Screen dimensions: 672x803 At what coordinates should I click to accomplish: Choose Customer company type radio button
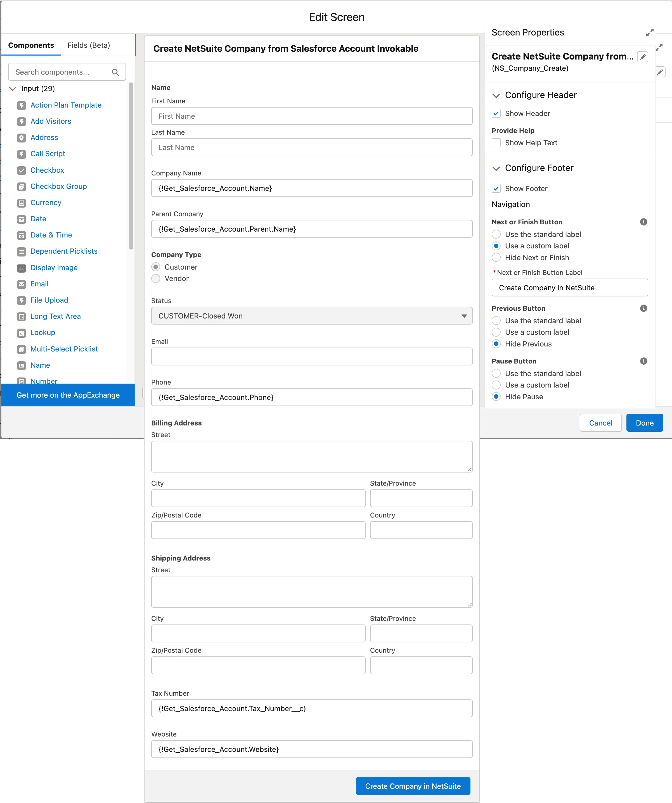click(156, 267)
